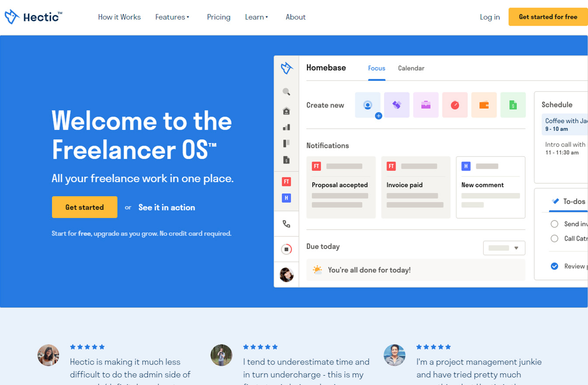This screenshot has width=588, height=385.
Task: Click the 'Get started for free' button
Action: pyautogui.click(x=548, y=17)
